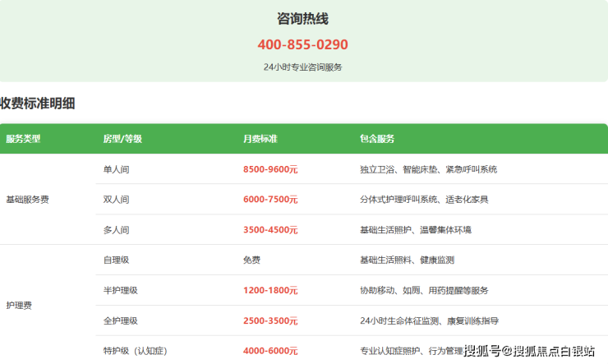Select the 房型/等级 column header
The width and height of the screenshot is (608, 364).
coord(122,139)
